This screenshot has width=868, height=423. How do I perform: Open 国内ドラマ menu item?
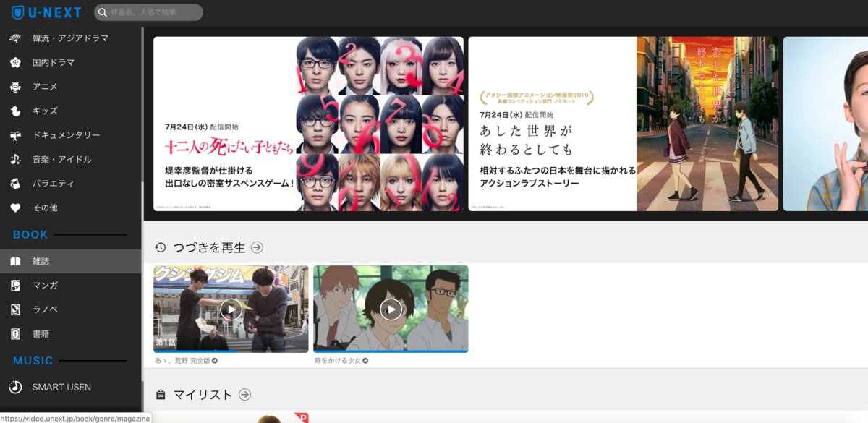click(71, 63)
